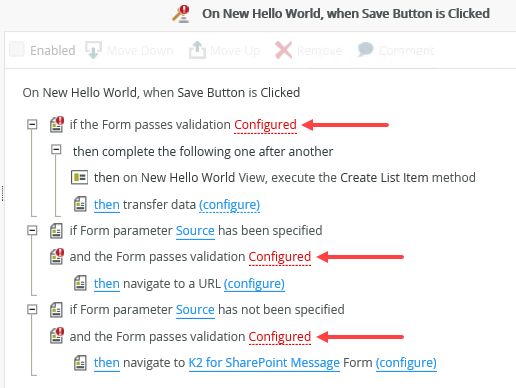Screen dimensions: 516x388
Task: Click the Create List Item method view icon
Action: coord(79,177)
